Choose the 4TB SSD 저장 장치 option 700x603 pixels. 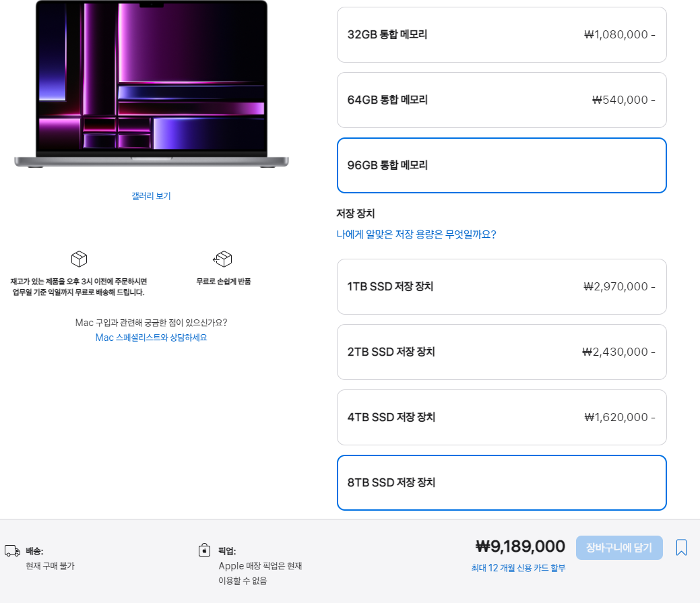[x=502, y=417]
